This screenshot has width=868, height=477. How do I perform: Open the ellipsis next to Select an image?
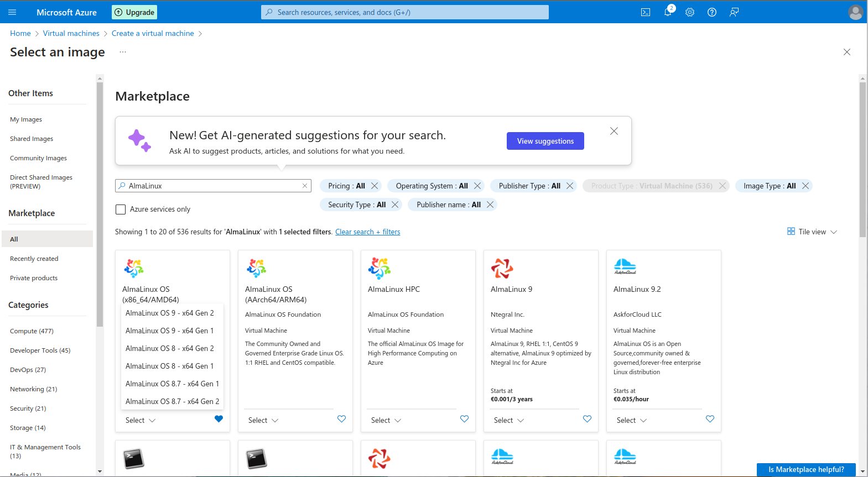(x=123, y=52)
